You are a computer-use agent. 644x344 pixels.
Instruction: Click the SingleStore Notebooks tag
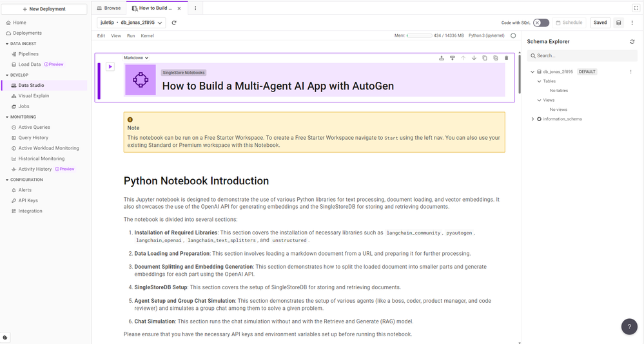[183, 73]
